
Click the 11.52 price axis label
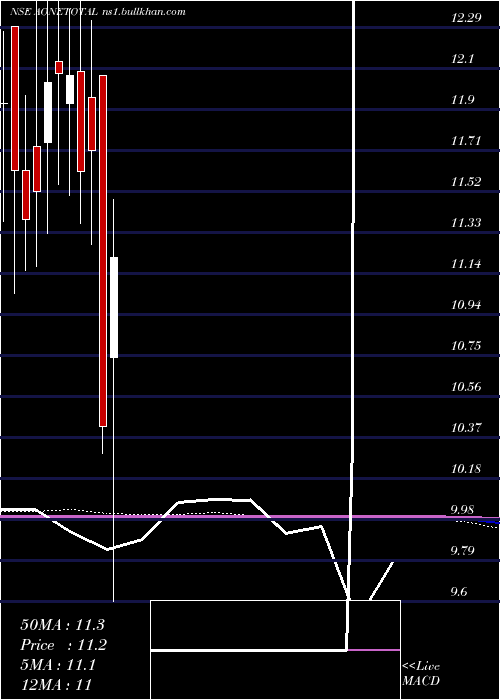click(x=466, y=182)
